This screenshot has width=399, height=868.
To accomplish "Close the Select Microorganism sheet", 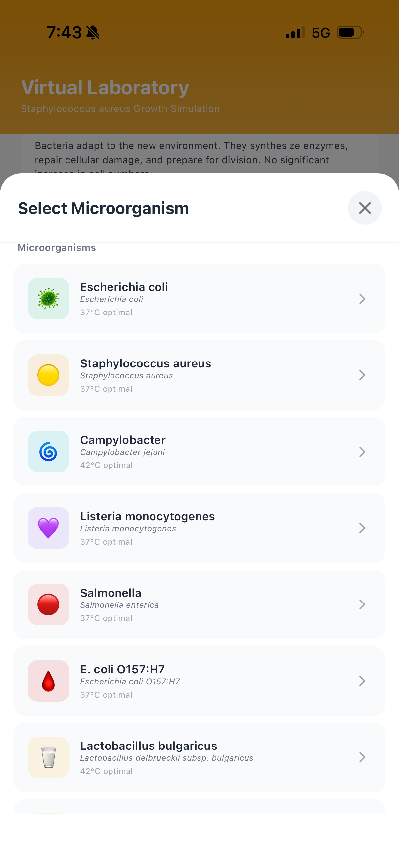I will click(365, 208).
